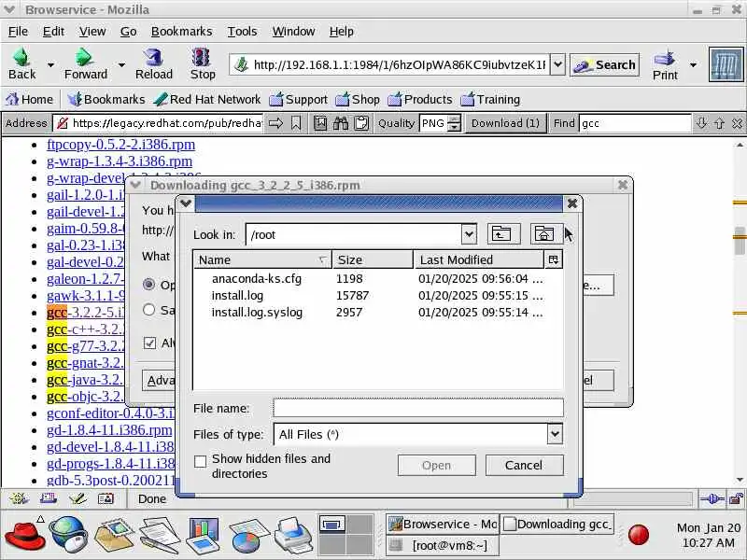Open the Go menu
The height and width of the screenshot is (560, 747).
(x=128, y=32)
